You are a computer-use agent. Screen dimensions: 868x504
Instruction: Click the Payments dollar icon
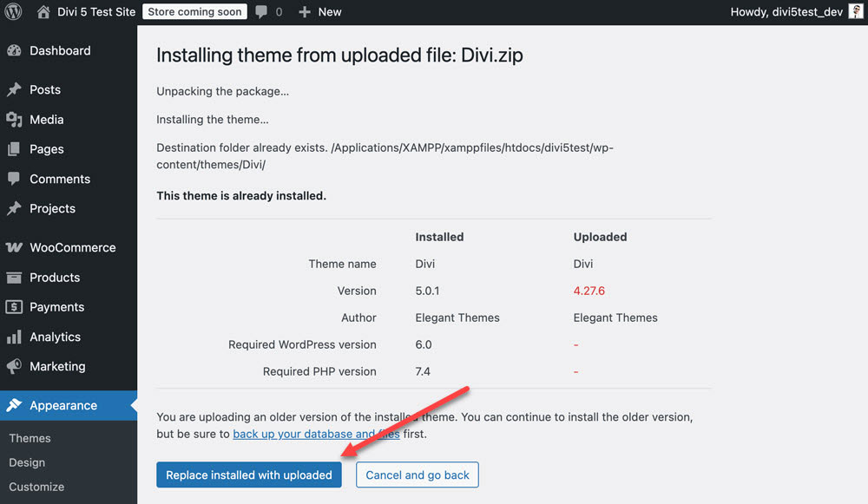tap(14, 307)
